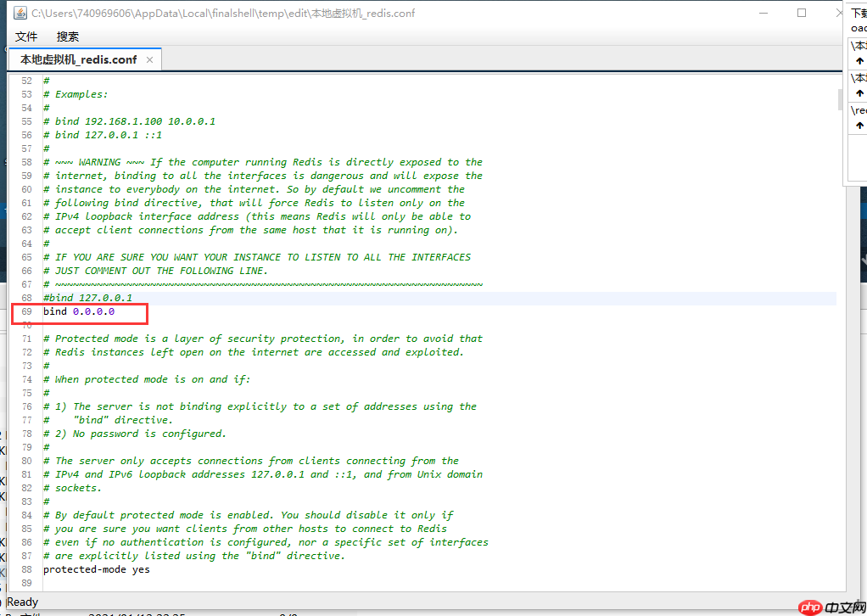Click the '# Examples:' comment line

coord(76,94)
